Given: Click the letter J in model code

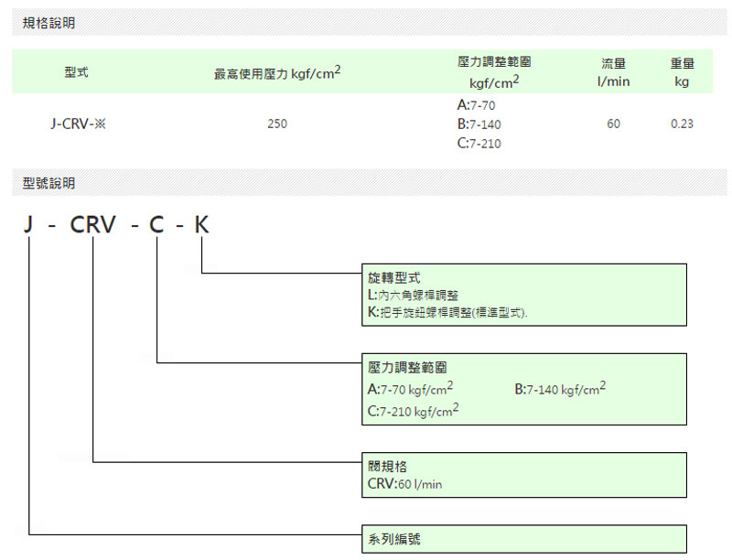Looking at the screenshot, I should click(28, 225).
